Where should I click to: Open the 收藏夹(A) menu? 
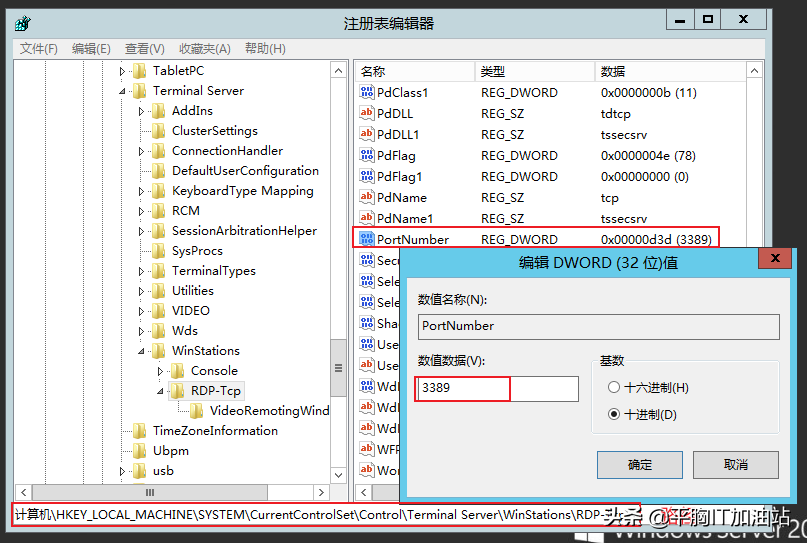205,49
